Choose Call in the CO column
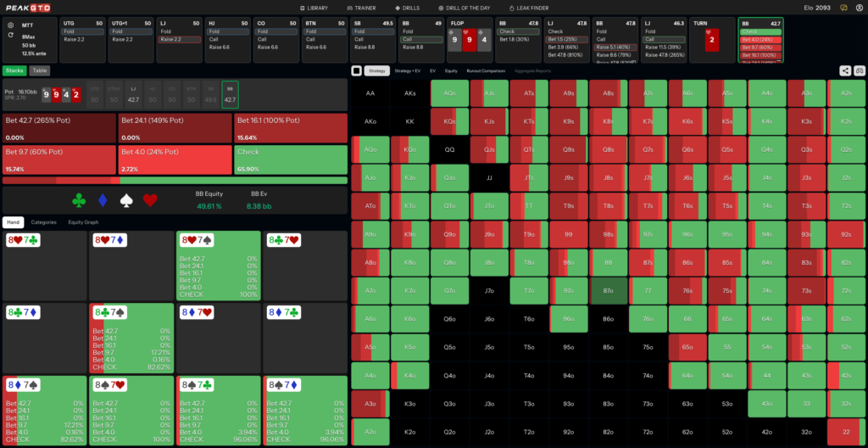This screenshot has height=448, width=868. click(276, 39)
